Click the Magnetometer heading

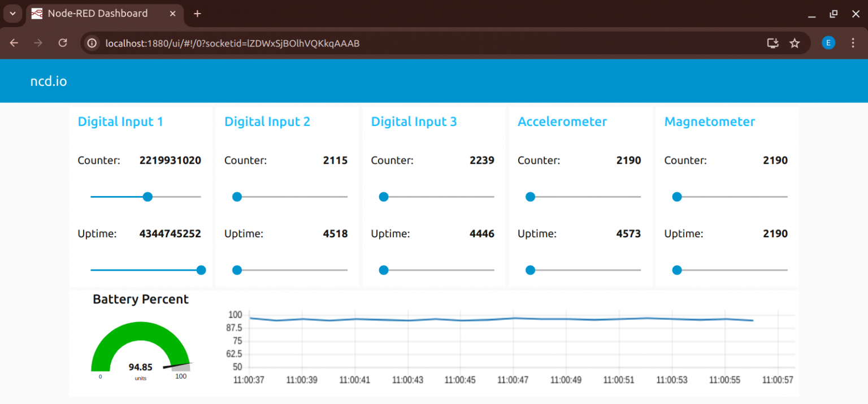coord(710,121)
